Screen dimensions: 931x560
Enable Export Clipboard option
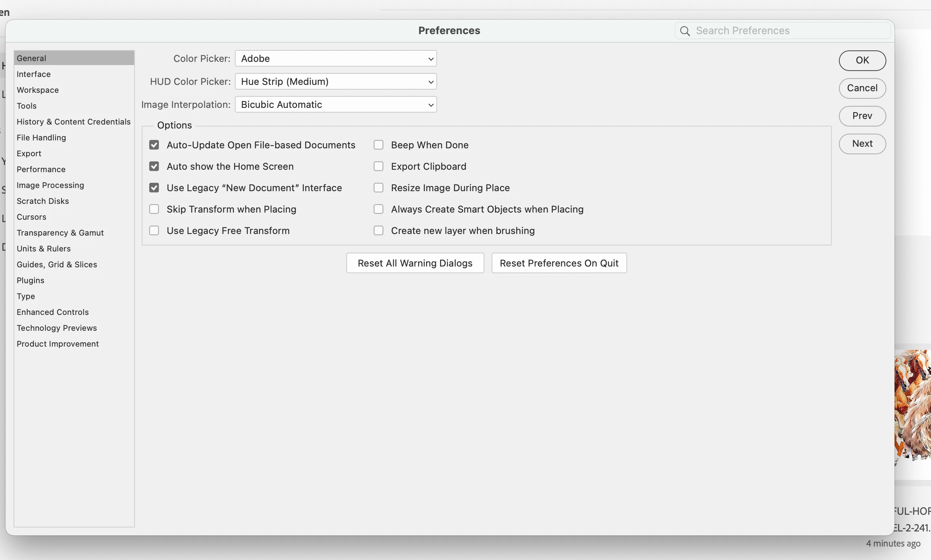[379, 167]
